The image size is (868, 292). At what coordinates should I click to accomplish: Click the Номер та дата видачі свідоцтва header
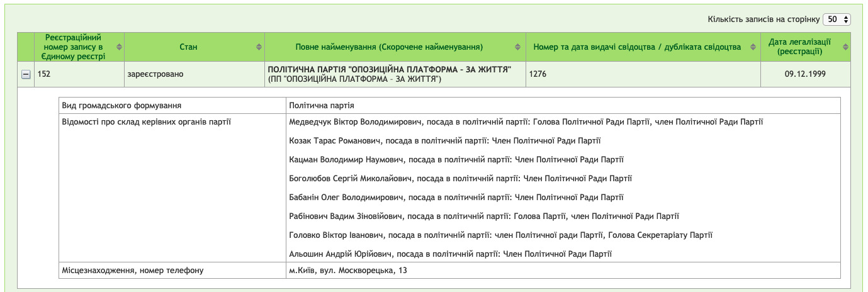pyautogui.click(x=643, y=47)
